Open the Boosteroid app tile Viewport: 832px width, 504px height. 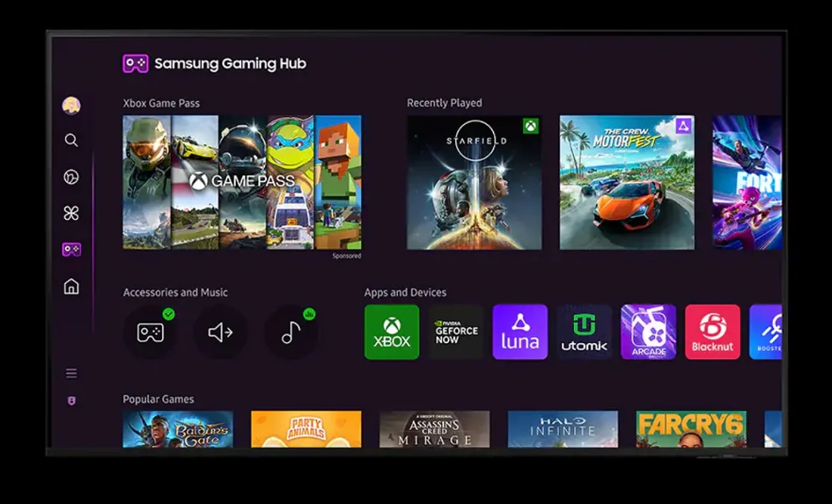tap(765, 332)
